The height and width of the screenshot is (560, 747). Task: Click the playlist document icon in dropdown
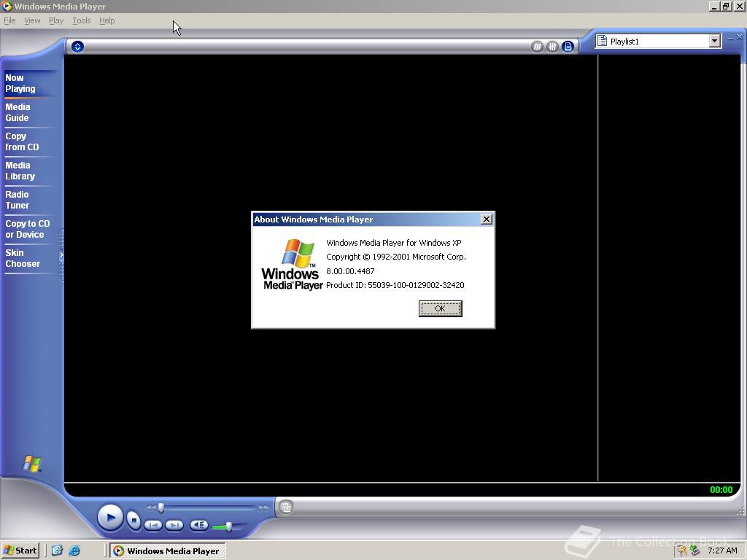602,42
